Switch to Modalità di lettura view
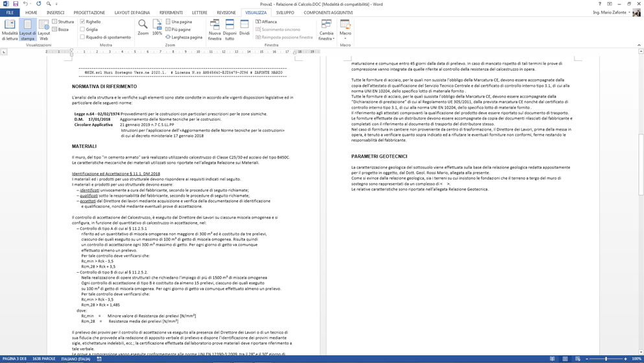This screenshot has height=363, width=644. [x=10, y=30]
